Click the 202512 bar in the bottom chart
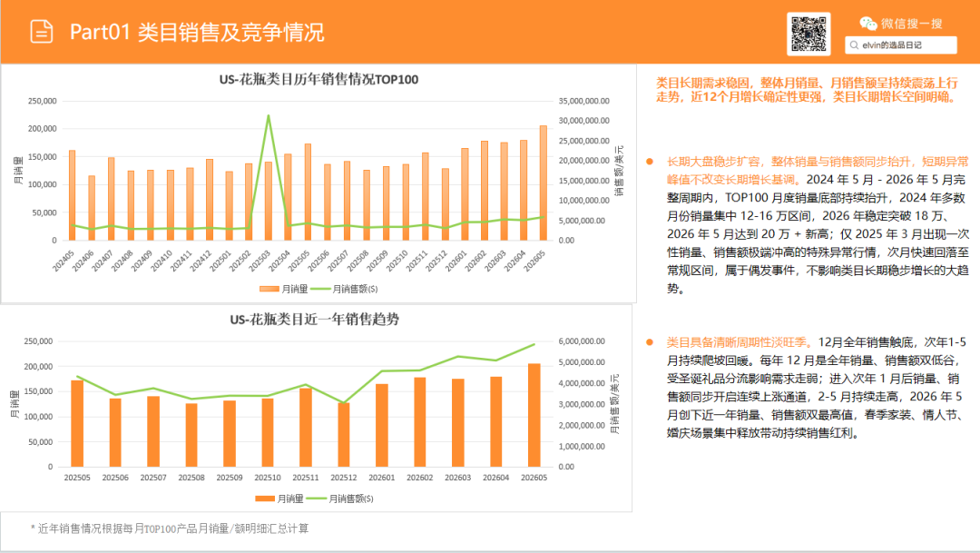 point(344,435)
